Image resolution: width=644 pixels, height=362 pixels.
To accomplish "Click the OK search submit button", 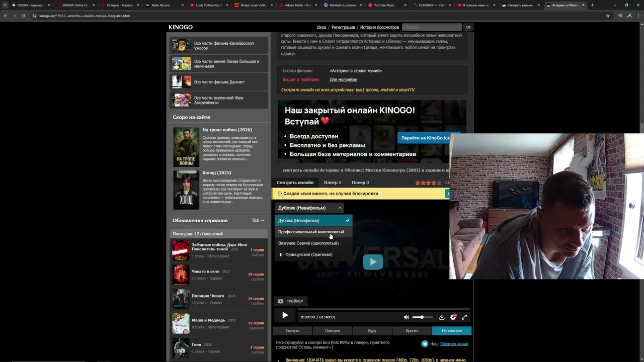I will (468, 27).
